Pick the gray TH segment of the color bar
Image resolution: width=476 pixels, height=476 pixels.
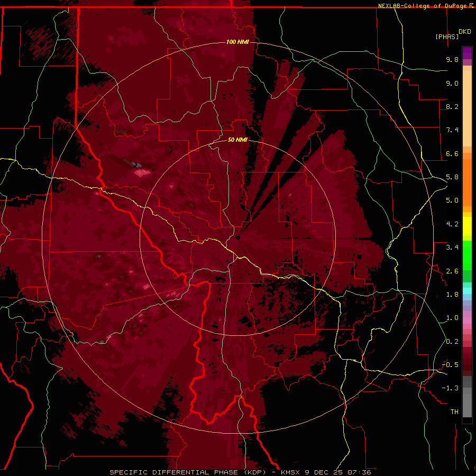pos(467,405)
